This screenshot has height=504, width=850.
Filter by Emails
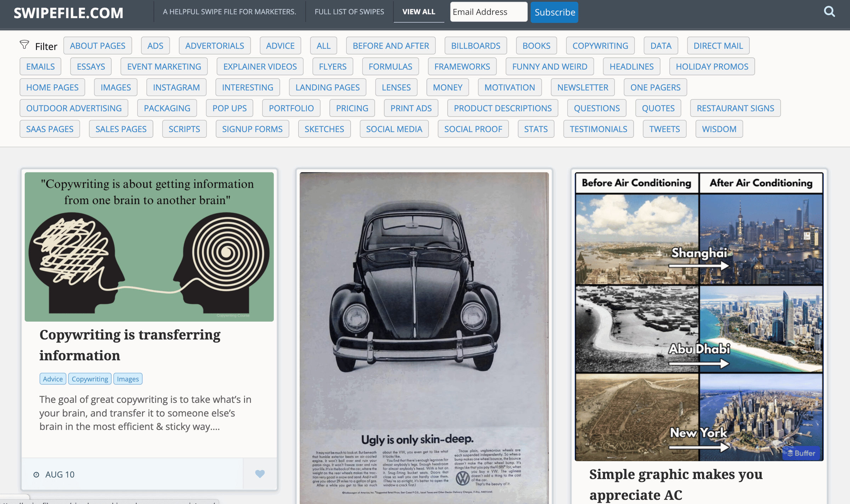pyautogui.click(x=40, y=67)
